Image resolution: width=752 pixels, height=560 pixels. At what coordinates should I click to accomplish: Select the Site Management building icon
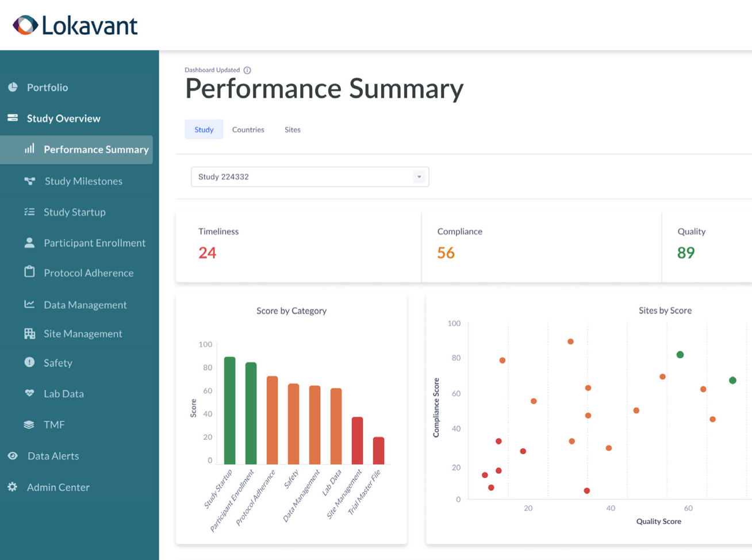[x=28, y=333]
